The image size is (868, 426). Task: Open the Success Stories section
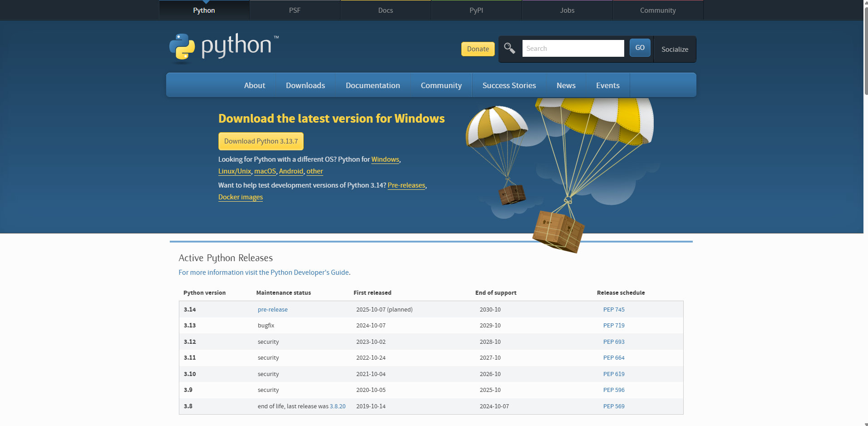coord(509,85)
